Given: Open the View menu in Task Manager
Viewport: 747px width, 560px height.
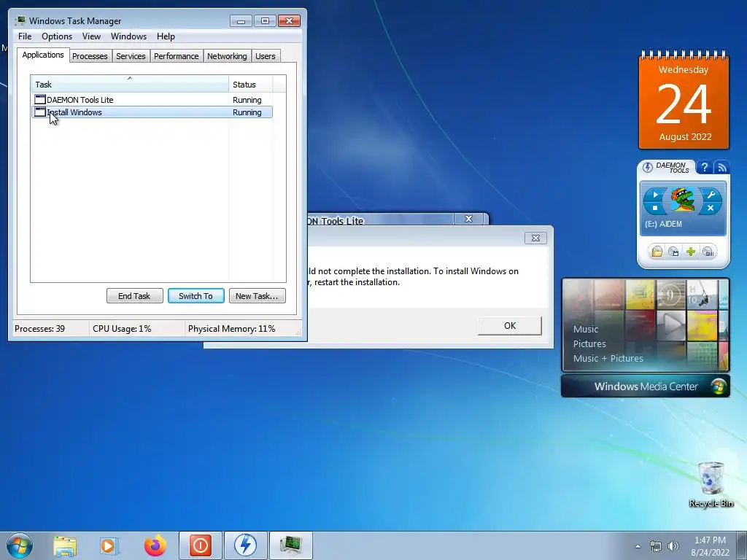Looking at the screenshot, I should point(91,36).
